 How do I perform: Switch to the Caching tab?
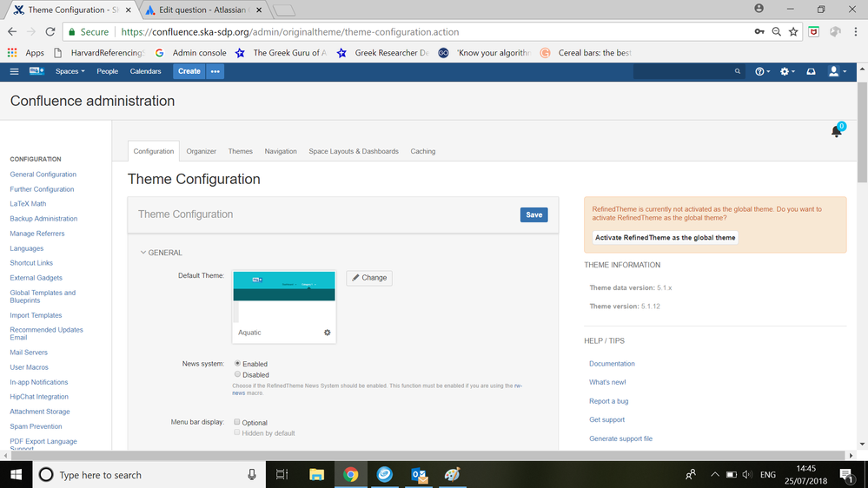point(423,151)
